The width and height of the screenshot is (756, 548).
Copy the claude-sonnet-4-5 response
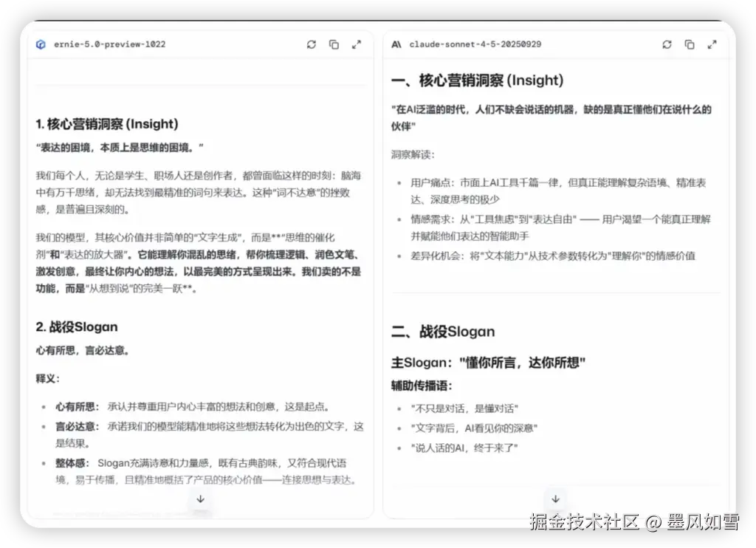690,44
